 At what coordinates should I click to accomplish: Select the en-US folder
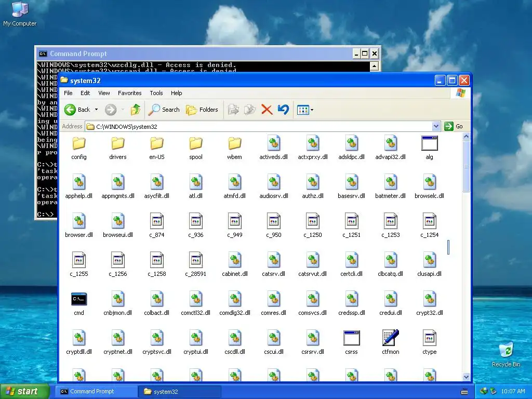[x=157, y=148]
